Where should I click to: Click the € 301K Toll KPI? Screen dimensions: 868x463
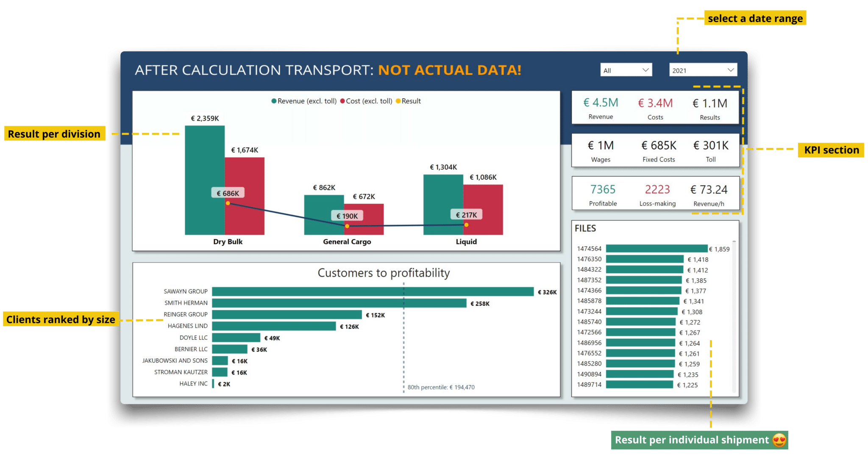coord(711,151)
